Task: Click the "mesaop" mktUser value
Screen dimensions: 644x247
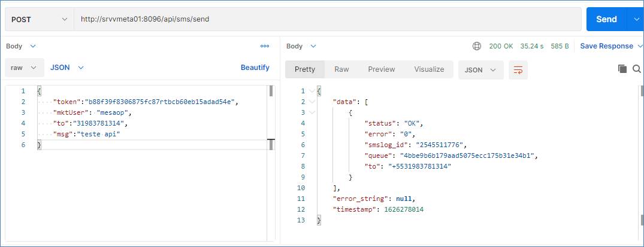Action: tap(113, 112)
